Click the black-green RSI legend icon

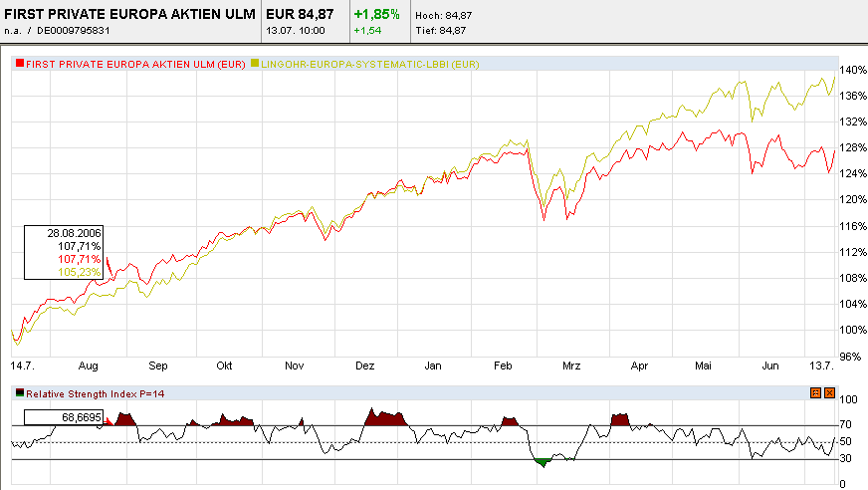[20, 393]
